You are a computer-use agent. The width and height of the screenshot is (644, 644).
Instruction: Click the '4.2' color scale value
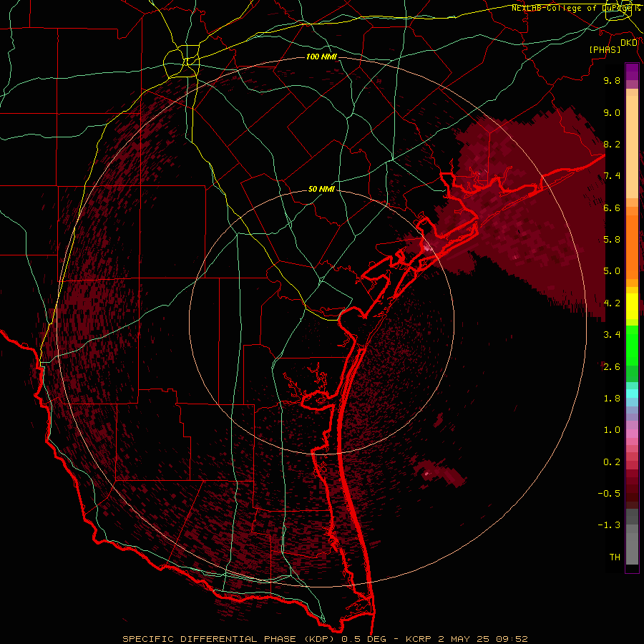pyautogui.click(x=612, y=303)
